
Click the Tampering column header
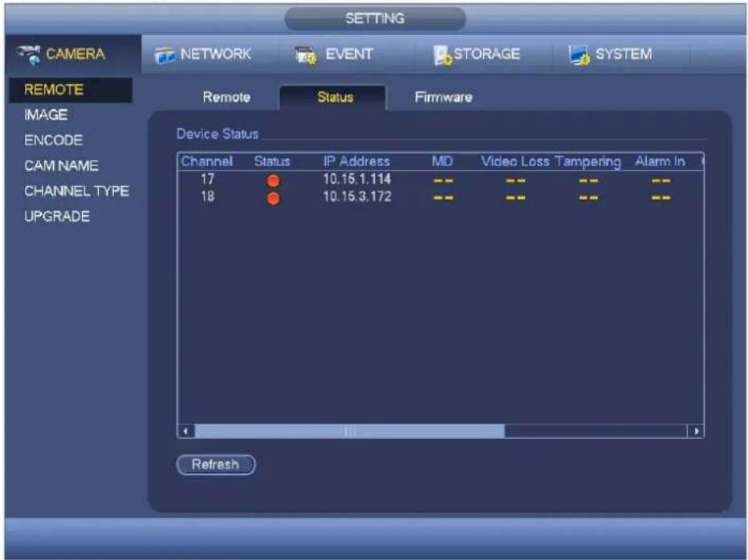[x=587, y=162]
